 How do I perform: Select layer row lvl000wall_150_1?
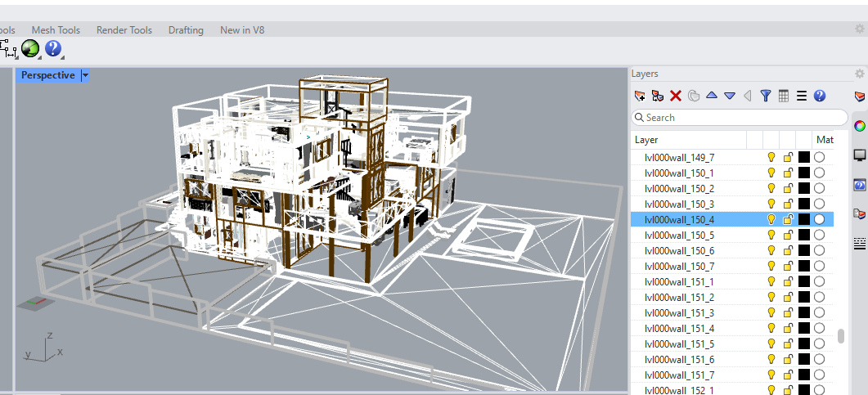pyautogui.click(x=732, y=173)
